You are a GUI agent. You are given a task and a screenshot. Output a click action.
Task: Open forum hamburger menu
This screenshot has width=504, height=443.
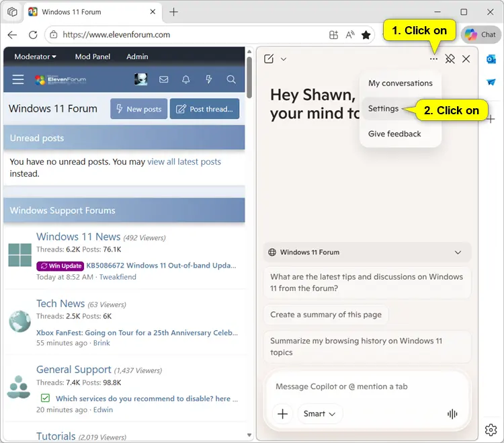pyautogui.click(x=18, y=79)
